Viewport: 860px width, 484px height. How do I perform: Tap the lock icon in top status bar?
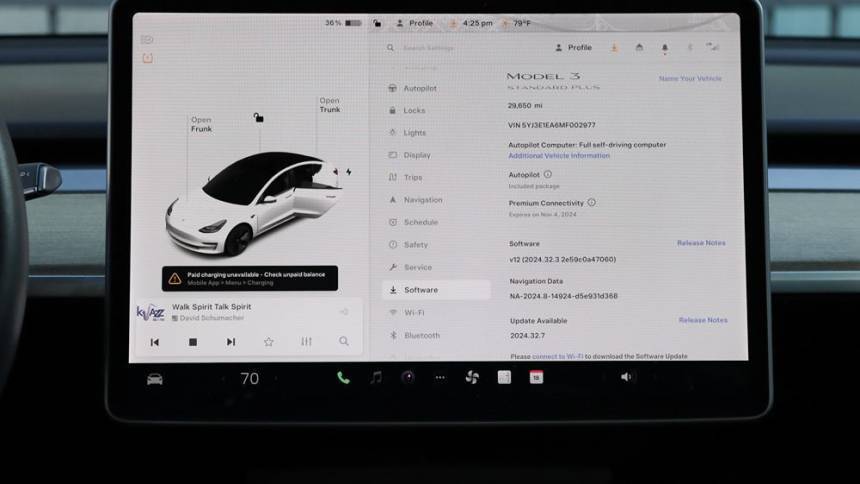pyautogui.click(x=377, y=23)
